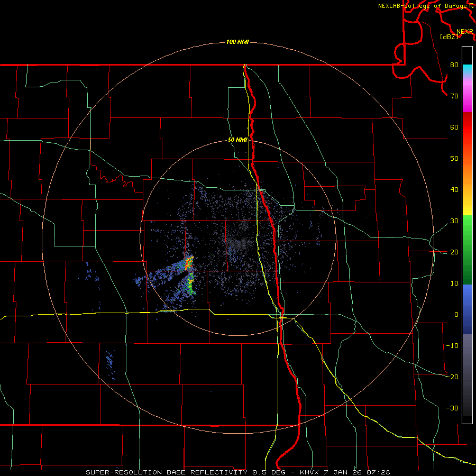
Task: Click the -10 value on the dBZ scale
Action: 452,346
